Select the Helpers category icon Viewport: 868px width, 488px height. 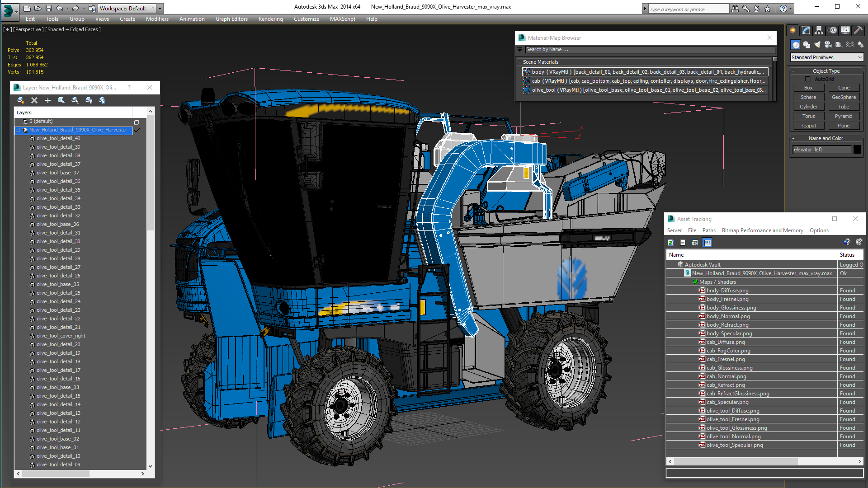coord(839,45)
